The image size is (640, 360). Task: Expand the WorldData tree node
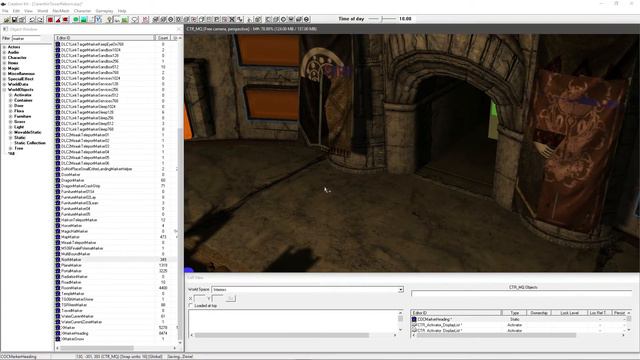[4, 84]
